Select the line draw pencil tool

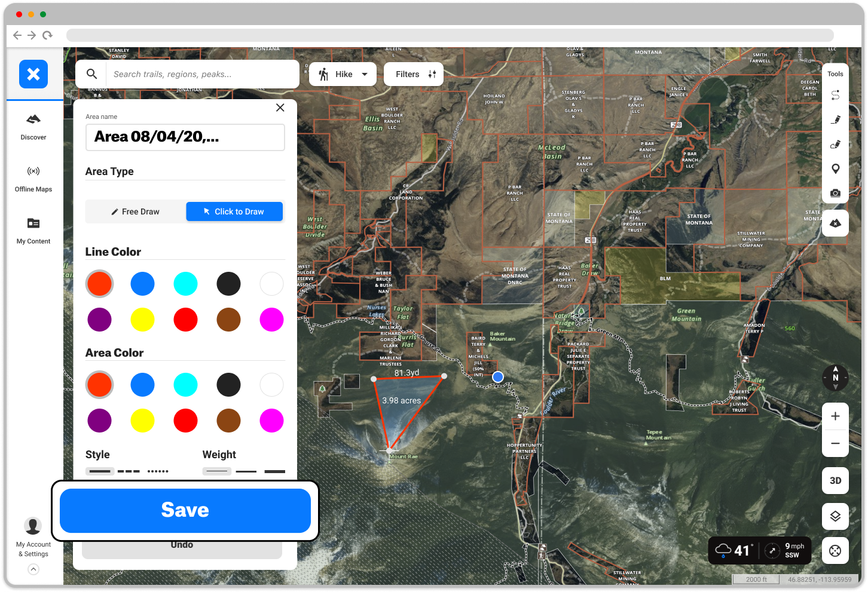[x=836, y=119]
